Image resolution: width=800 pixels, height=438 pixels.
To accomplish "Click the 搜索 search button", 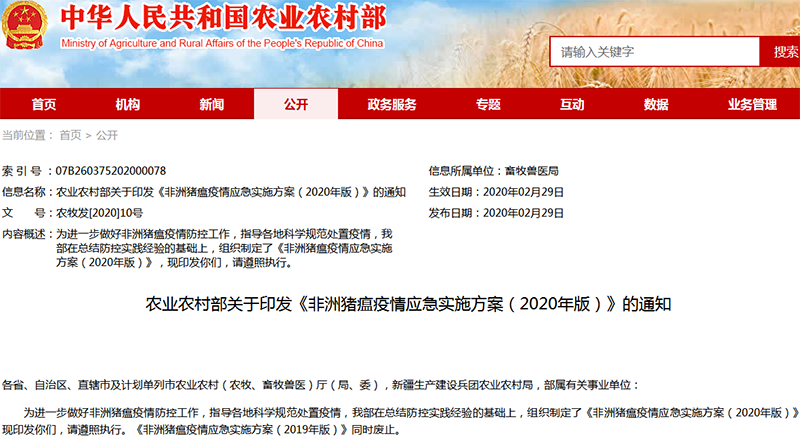I will tap(781, 52).
